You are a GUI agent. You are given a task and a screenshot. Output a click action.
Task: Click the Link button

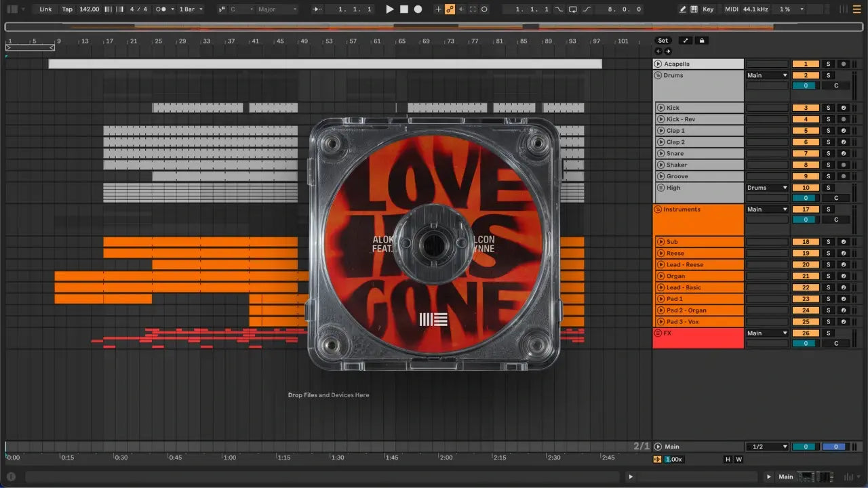[45, 9]
